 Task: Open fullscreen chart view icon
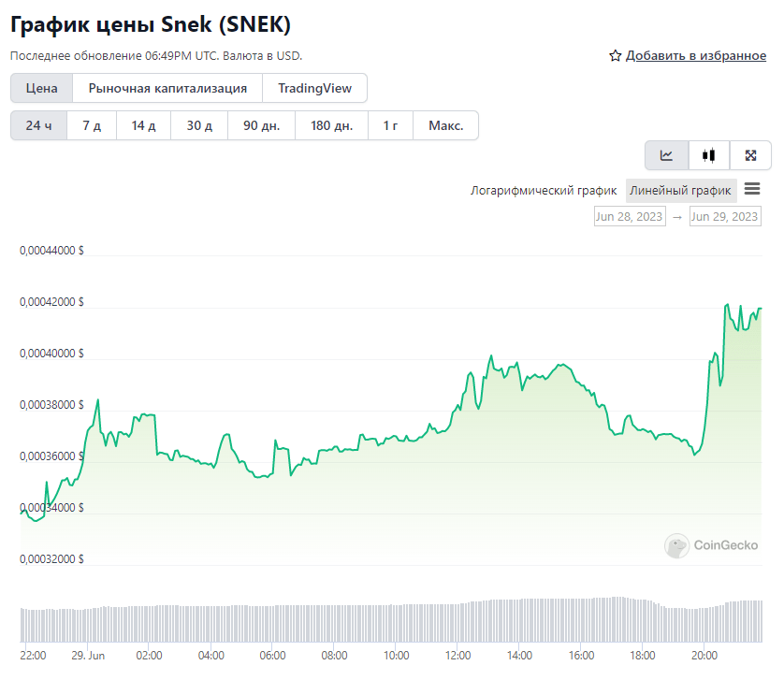click(750, 155)
